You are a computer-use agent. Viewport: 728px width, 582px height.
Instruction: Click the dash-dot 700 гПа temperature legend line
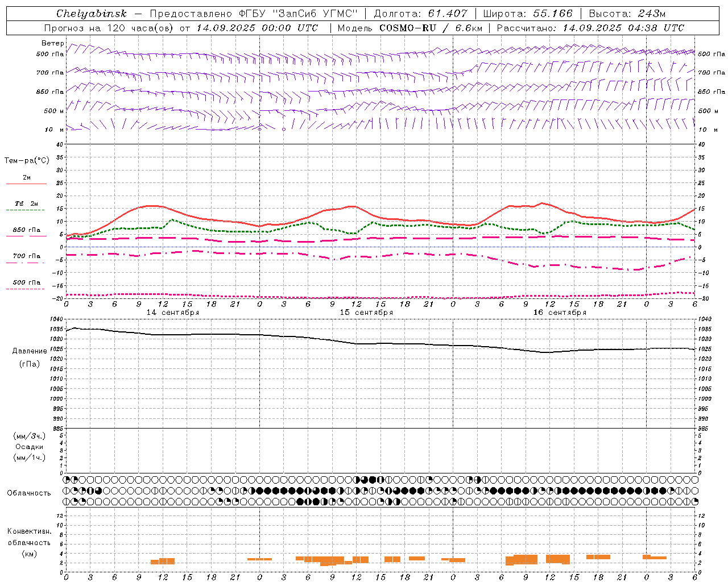pos(26,263)
